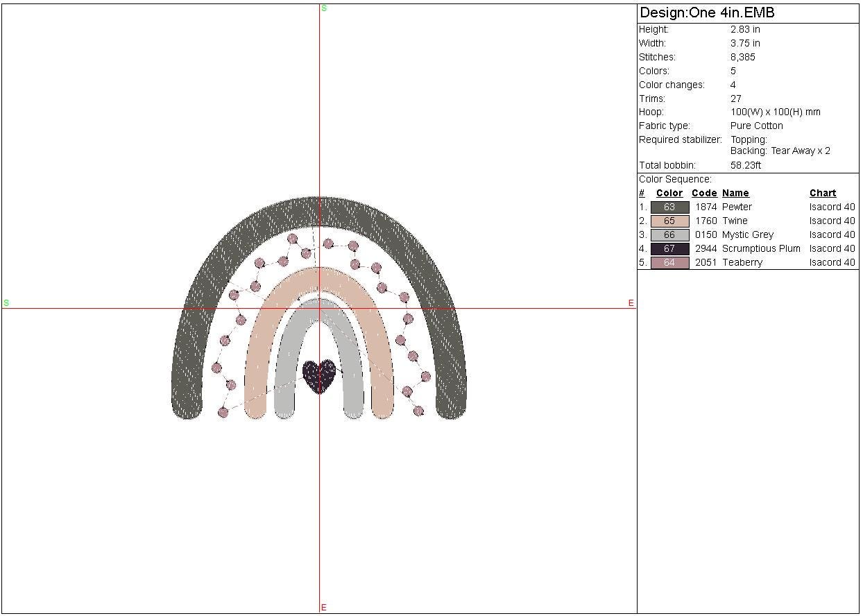
Task: Click the red E marker on right side
Action: 631,303
